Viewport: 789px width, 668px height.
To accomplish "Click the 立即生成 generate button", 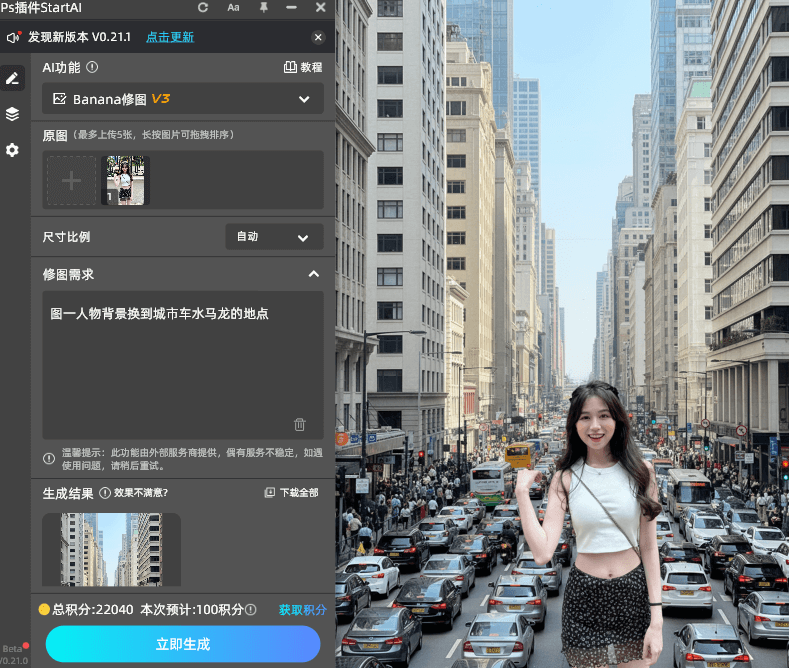I will click(x=183, y=644).
